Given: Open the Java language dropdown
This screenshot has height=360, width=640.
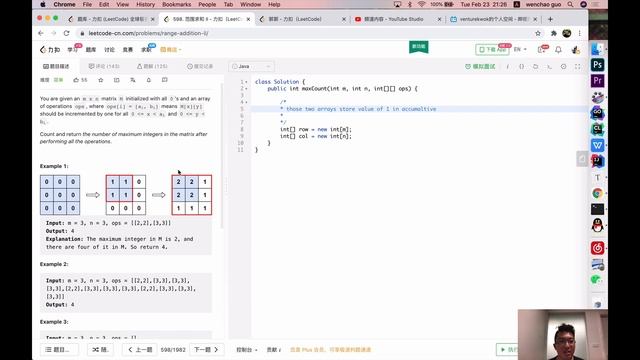Looking at the screenshot, I should (251, 66).
